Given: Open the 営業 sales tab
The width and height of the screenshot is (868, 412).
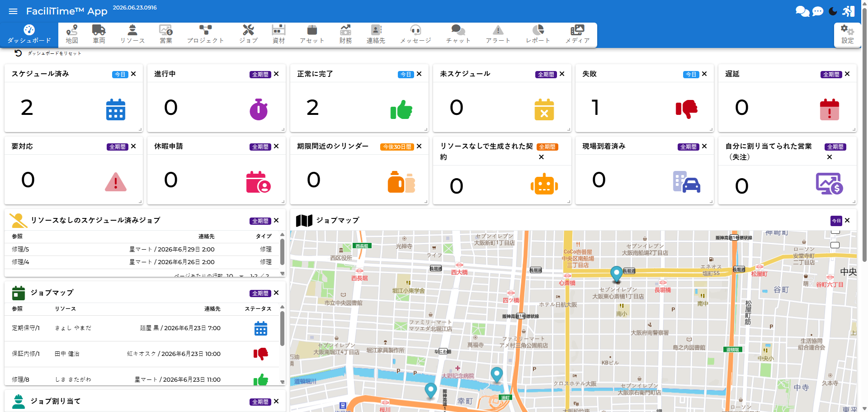Looking at the screenshot, I should (166, 34).
